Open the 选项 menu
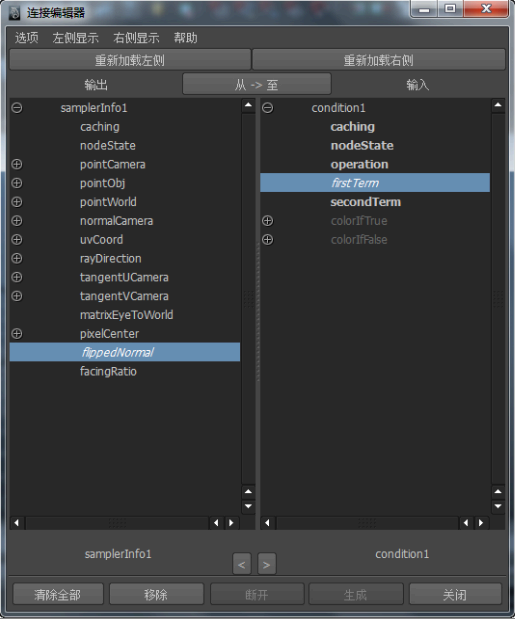Screen dimensions: 515x619 27,38
